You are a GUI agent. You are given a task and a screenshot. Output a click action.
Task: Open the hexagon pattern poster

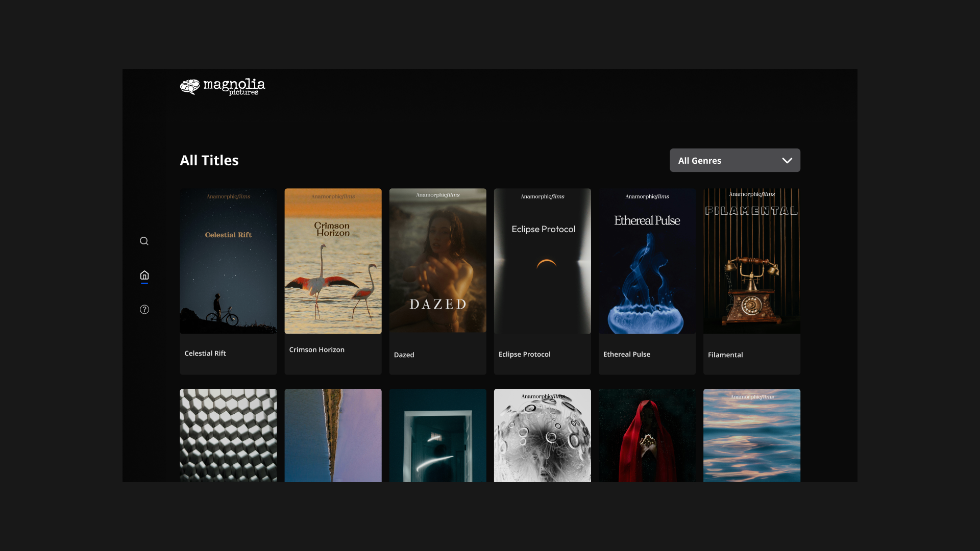(228, 435)
